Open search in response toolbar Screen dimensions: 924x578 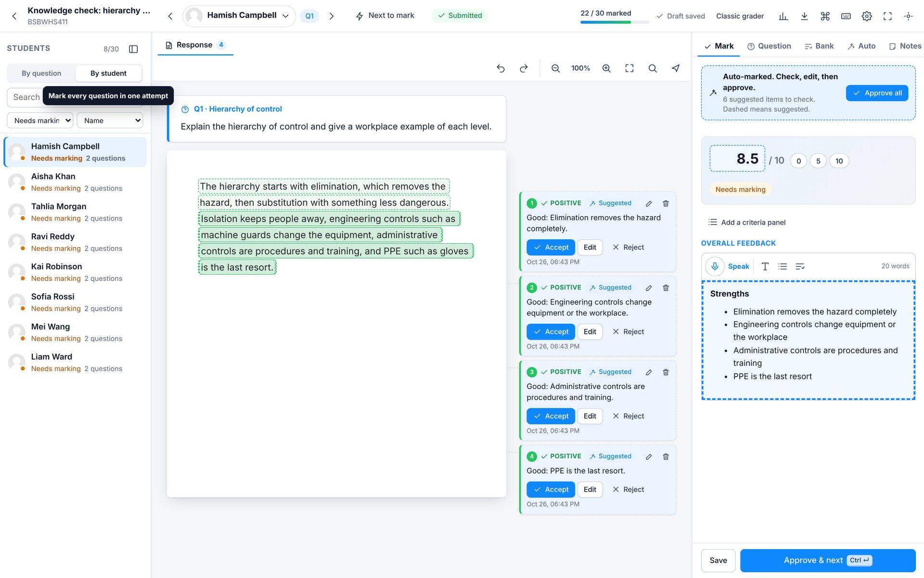coord(653,68)
